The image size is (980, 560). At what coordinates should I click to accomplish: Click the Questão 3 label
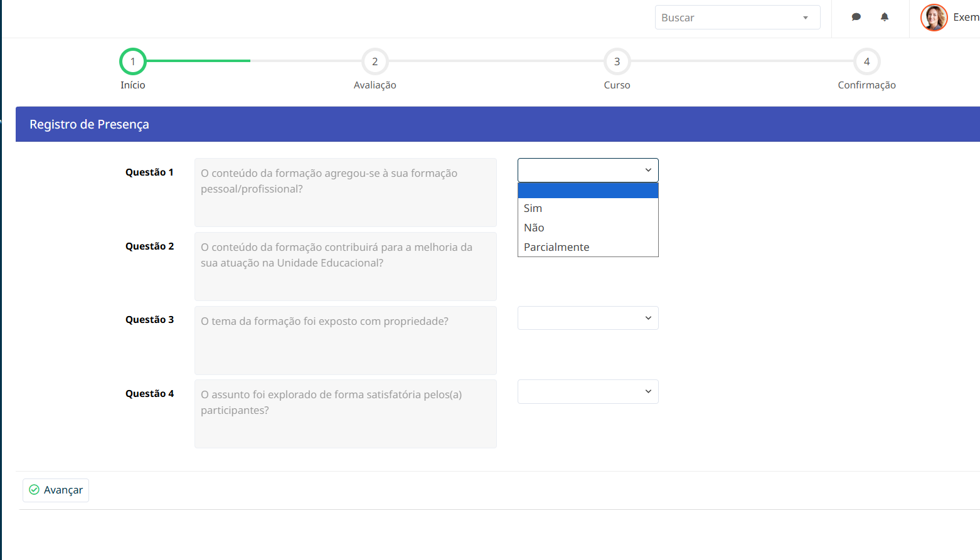(x=149, y=320)
